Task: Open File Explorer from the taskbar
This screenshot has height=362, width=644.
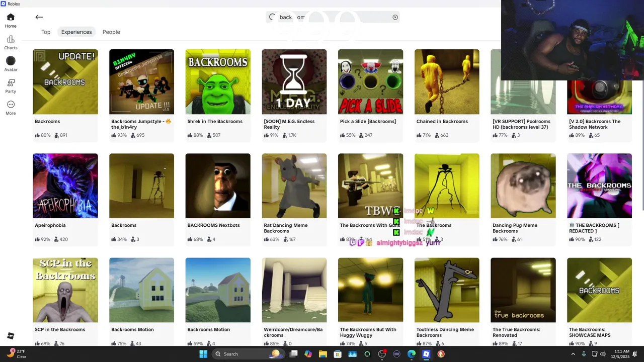Action: tap(323, 354)
